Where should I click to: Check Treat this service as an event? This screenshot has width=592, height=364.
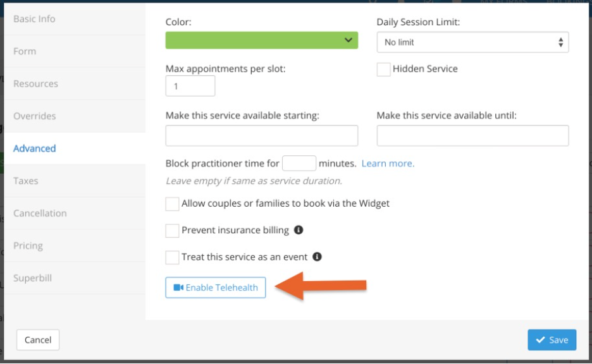(171, 257)
